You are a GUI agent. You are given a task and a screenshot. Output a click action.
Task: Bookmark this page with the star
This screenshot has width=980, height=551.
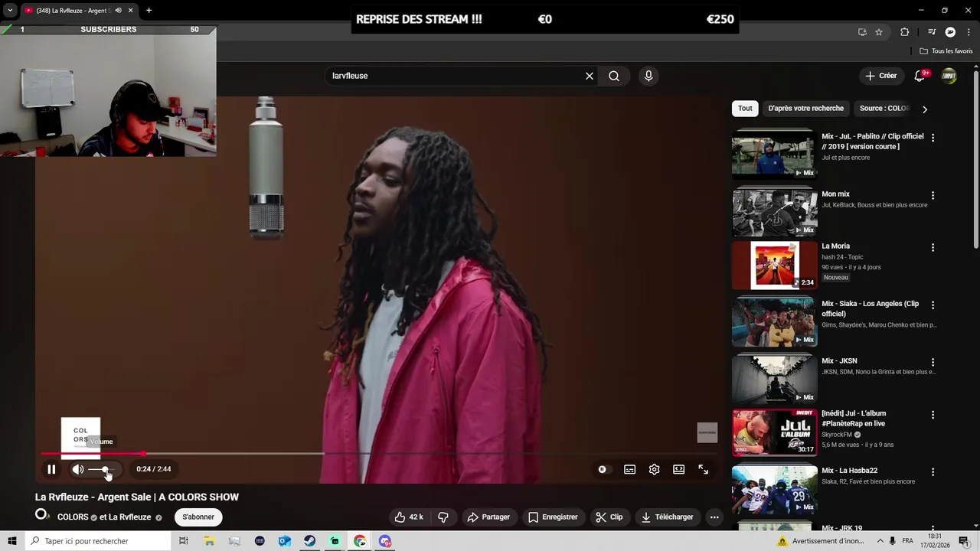(879, 32)
